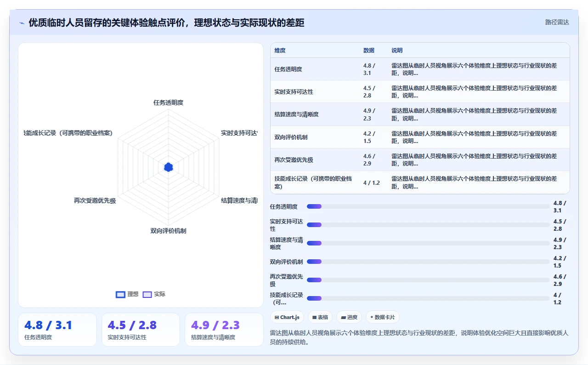588x365 pixels.
Task: Click the 表格 tag button
Action: pos(320,317)
